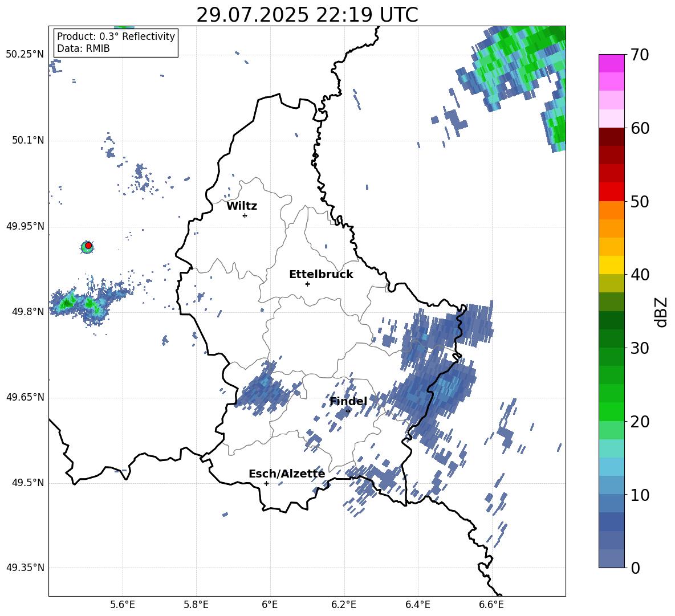Click the Ettelbruck station cross marker
The image size is (675, 616).
tap(307, 284)
